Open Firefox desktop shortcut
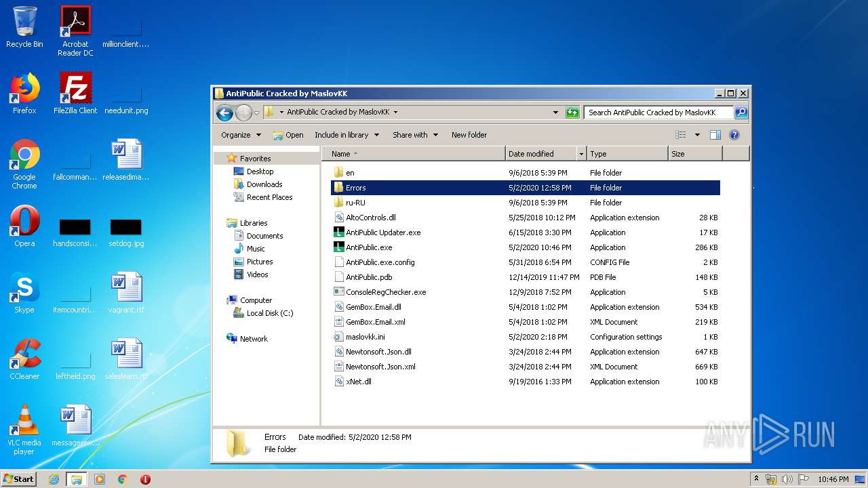Viewport: 868px width, 488px height. (x=24, y=94)
